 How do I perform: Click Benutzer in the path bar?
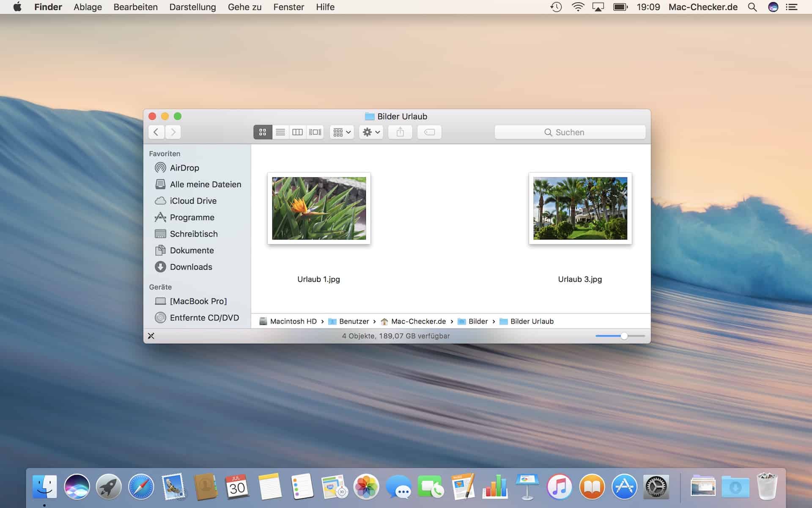(x=349, y=321)
